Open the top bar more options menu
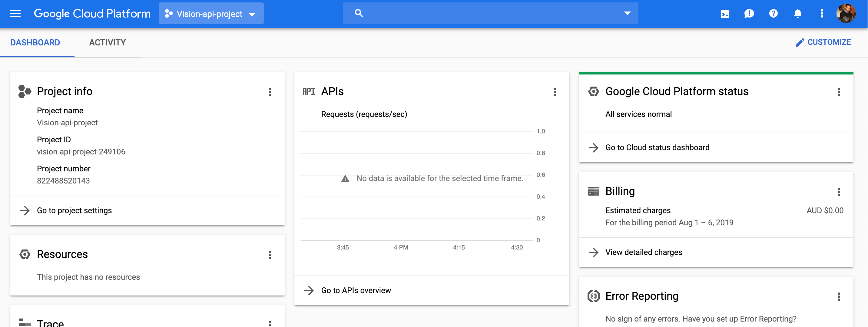The height and width of the screenshot is (327, 868). click(x=822, y=13)
